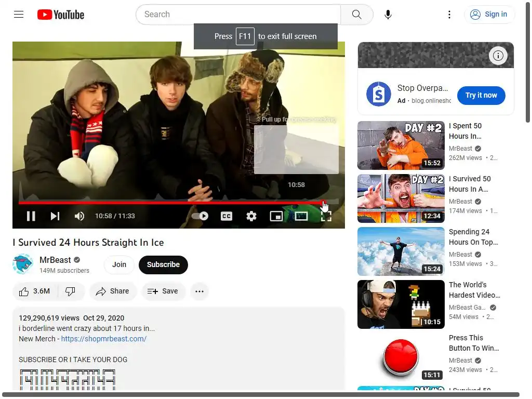Click the search magnifier button
Viewport: 532px width, 399px height.
point(356,14)
